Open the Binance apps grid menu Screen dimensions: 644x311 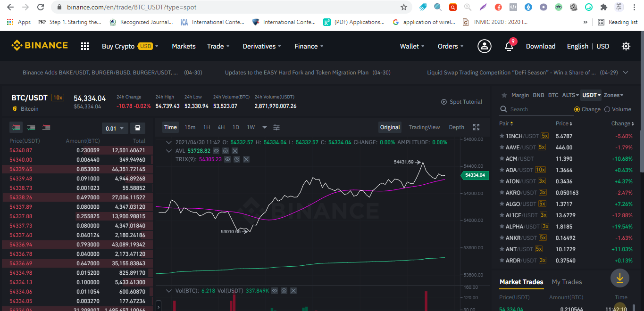pyautogui.click(x=85, y=46)
